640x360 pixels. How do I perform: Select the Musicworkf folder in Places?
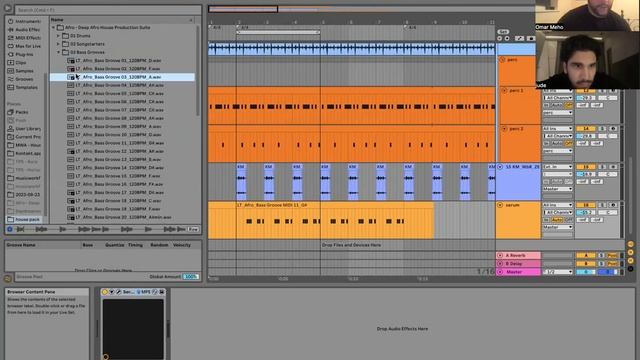24,178
